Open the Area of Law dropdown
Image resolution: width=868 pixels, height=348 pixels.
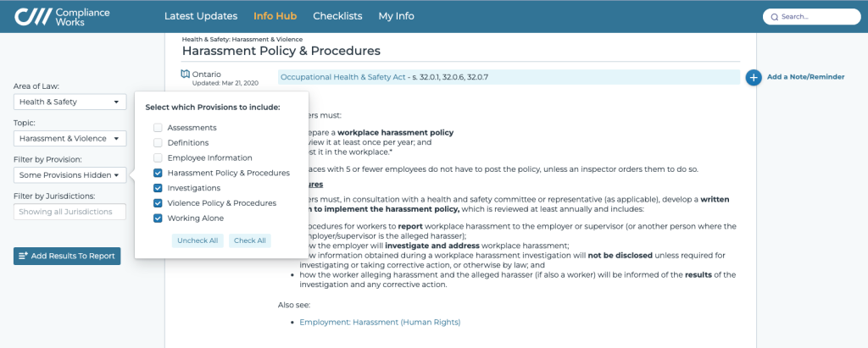pyautogui.click(x=70, y=102)
